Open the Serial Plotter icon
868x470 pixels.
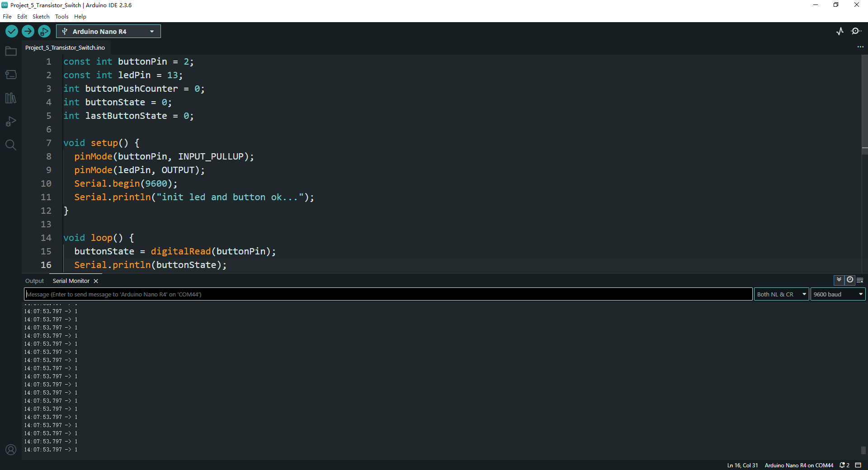click(840, 31)
